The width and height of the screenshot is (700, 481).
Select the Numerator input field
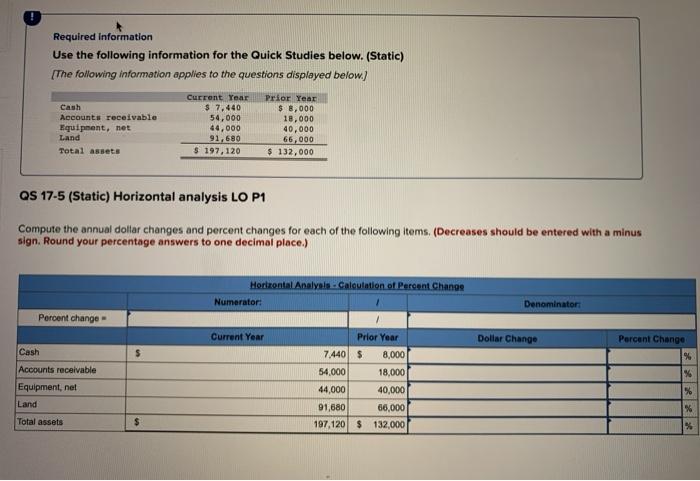pyautogui.click(x=238, y=319)
